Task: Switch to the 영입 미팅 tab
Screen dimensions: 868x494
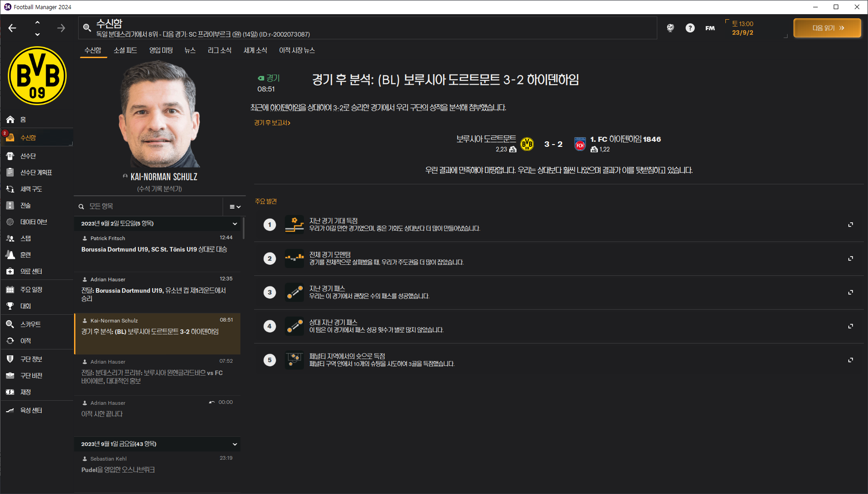Action: tap(161, 50)
